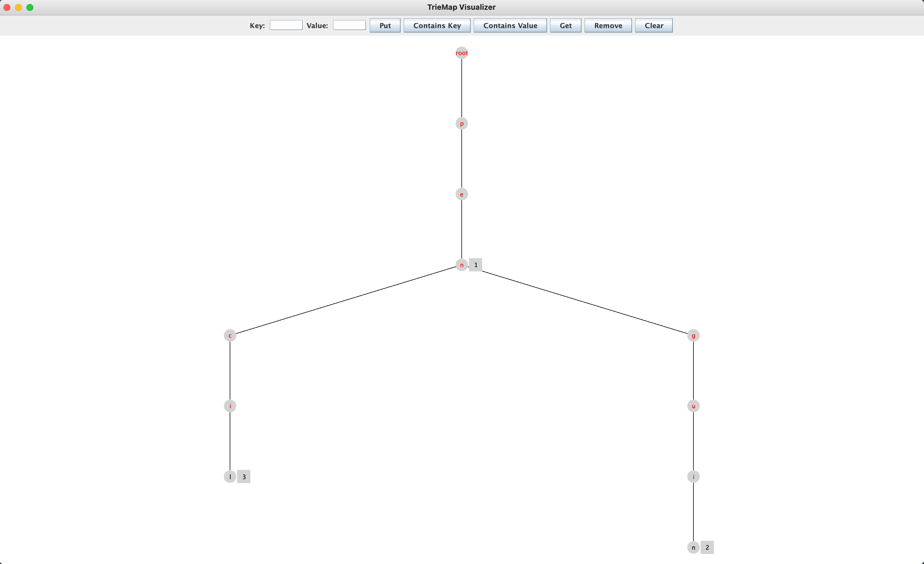Click the TrieMap Visualizer title bar
Viewport: 924px width, 564px height.
coord(462,7)
